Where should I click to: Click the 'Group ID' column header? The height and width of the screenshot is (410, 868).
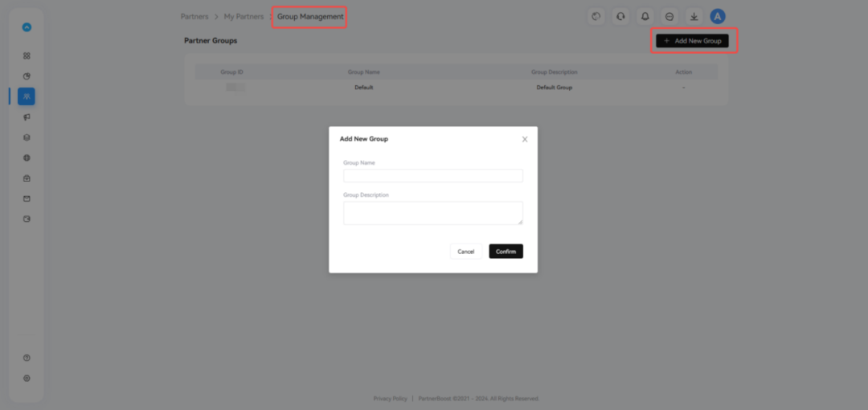click(x=232, y=72)
